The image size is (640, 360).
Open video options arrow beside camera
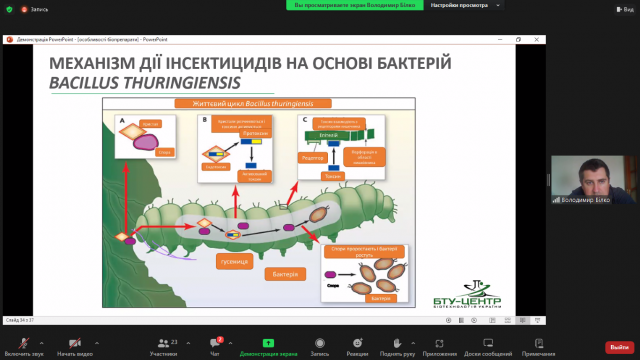coord(97,343)
